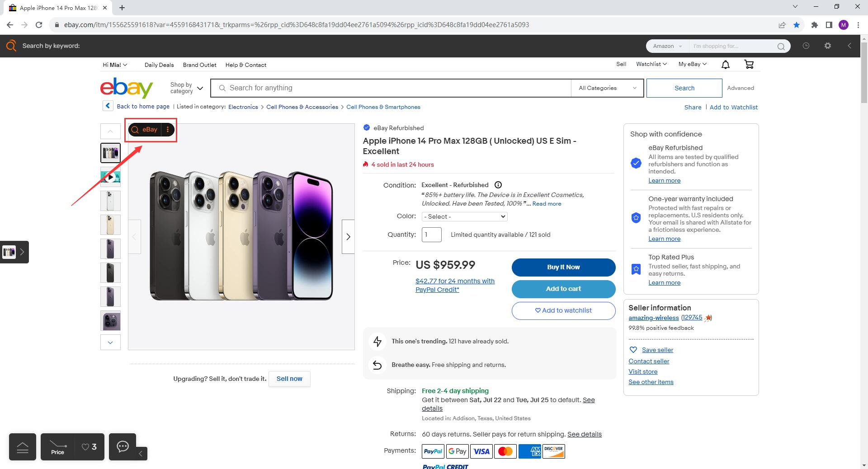Image resolution: width=868 pixels, height=469 pixels.
Task: Click the quantity input field
Action: [432, 234]
